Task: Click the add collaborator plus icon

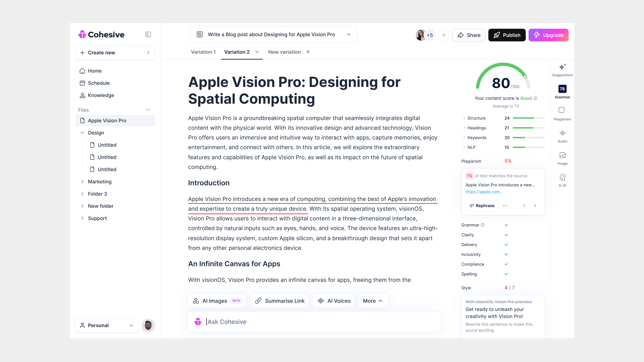Action: point(444,35)
